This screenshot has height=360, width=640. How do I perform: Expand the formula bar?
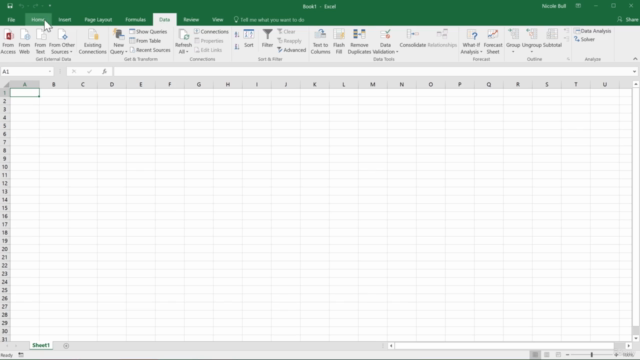634,71
